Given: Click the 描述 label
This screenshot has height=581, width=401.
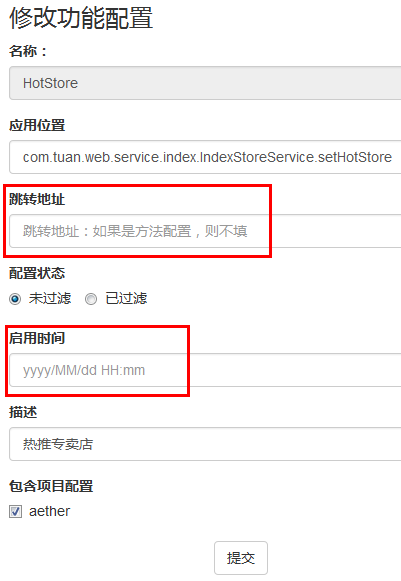Looking at the screenshot, I should coord(23,412).
